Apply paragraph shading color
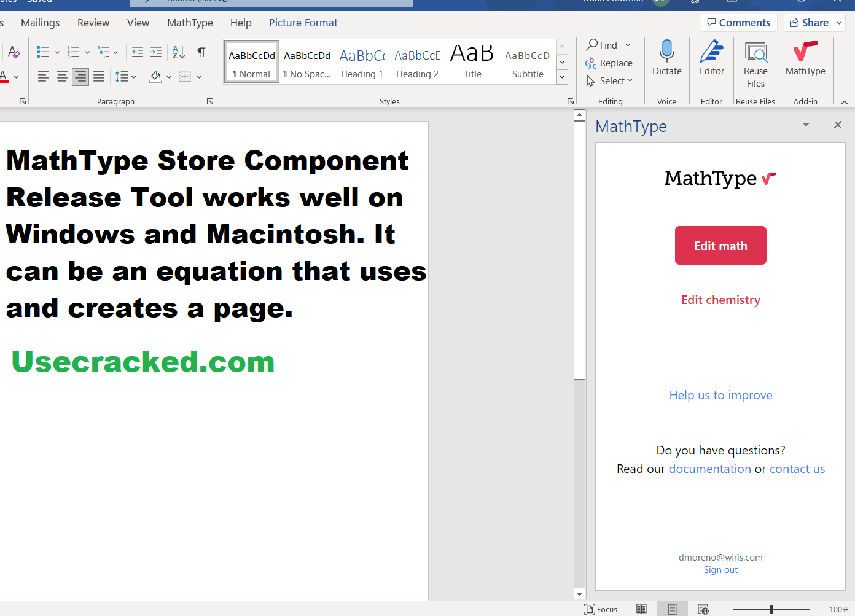Viewport: 855px width, 616px height. [x=155, y=77]
